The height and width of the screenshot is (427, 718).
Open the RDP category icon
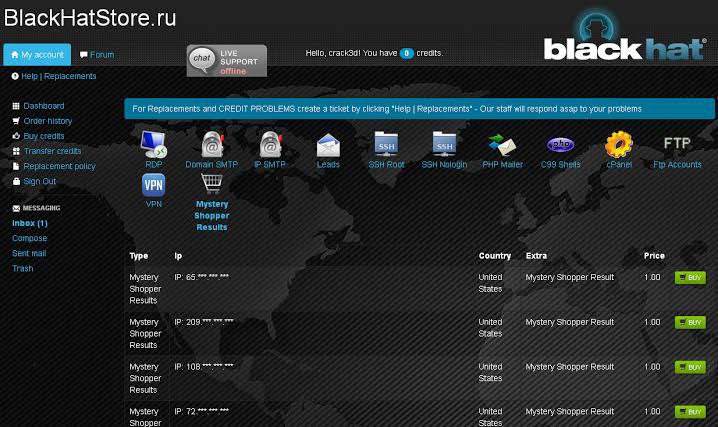[x=153, y=144]
